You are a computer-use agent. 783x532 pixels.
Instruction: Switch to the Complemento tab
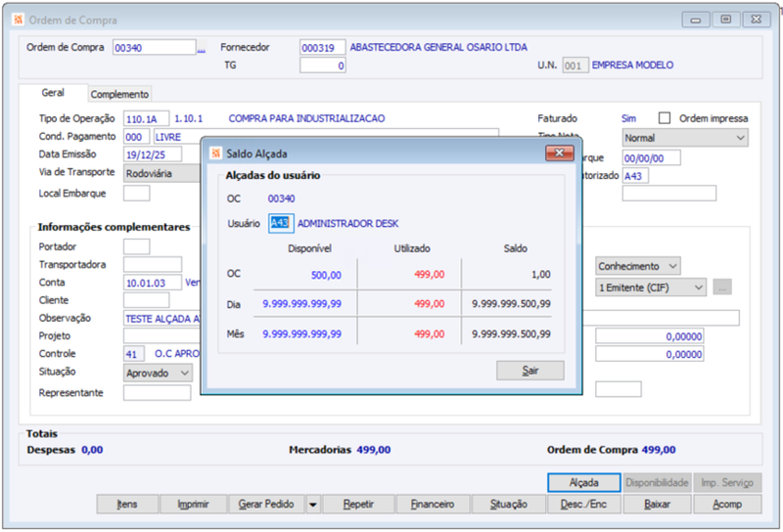tap(119, 94)
